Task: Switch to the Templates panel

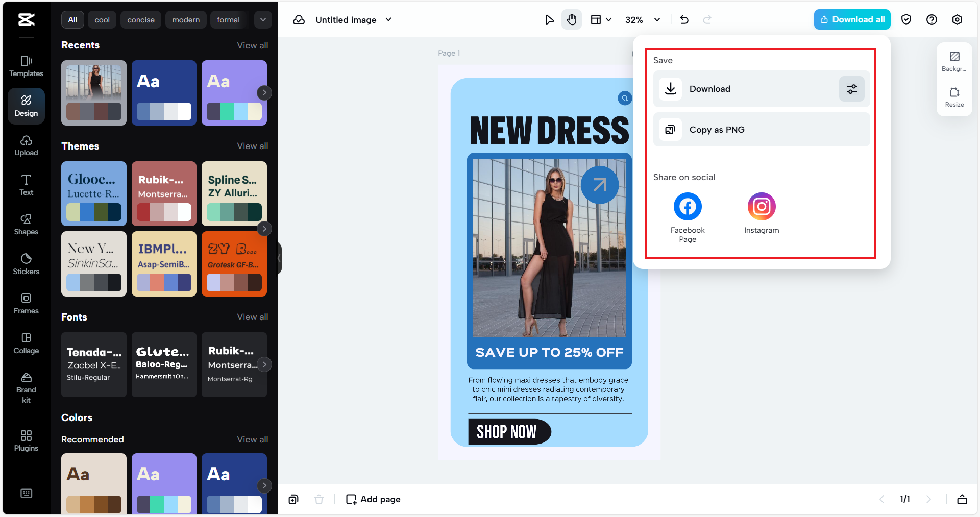Action: (x=26, y=66)
